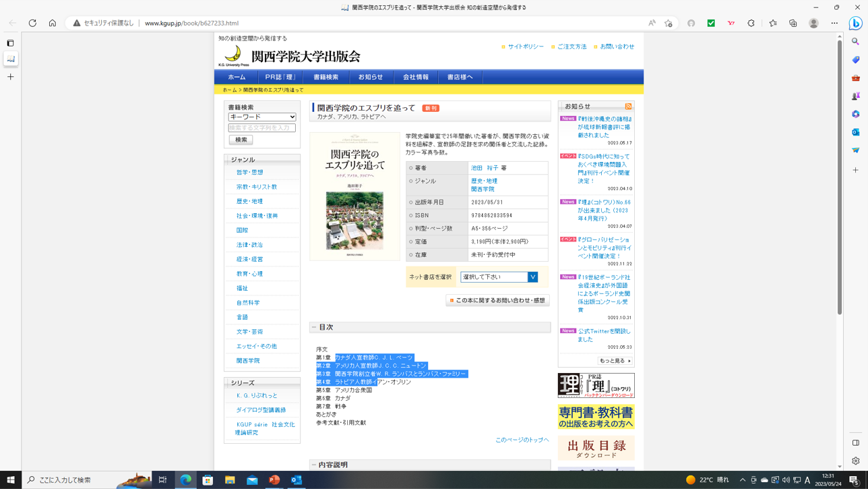
Task: Open the Bing chat sidebar icon
Action: pyautogui.click(x=856, y=23)
